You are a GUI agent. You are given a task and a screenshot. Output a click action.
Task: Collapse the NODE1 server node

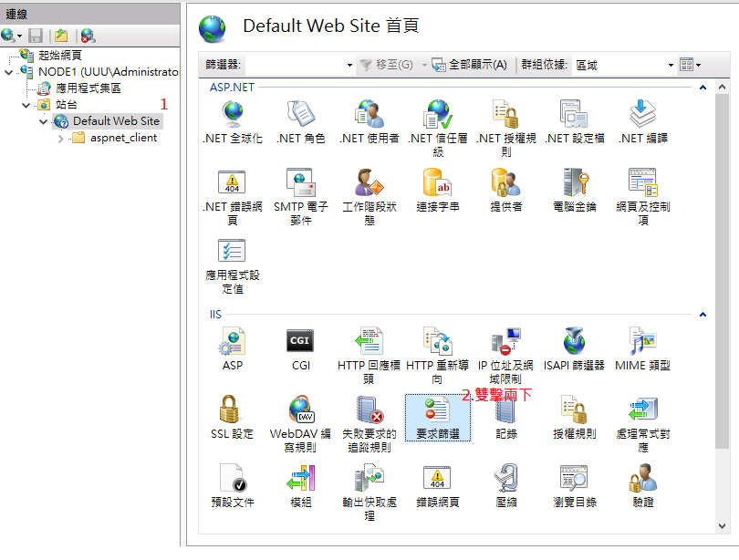(8, 72)
